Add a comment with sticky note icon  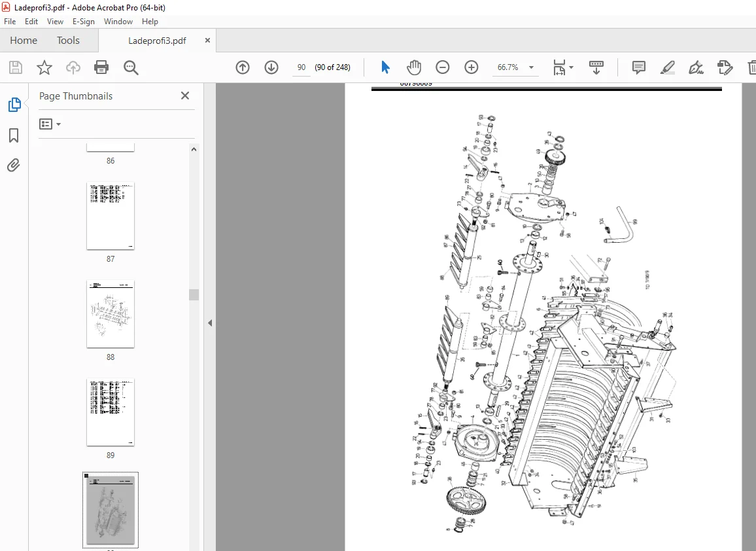638,67
